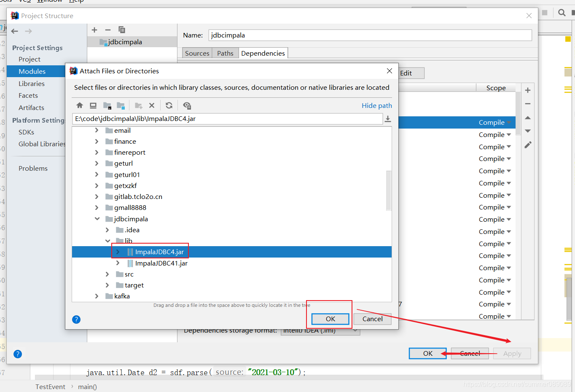Image resolution: width=575 pixels, height=392 pixels.
Task: Navigate forward in Project Structure
Action: 28,31
